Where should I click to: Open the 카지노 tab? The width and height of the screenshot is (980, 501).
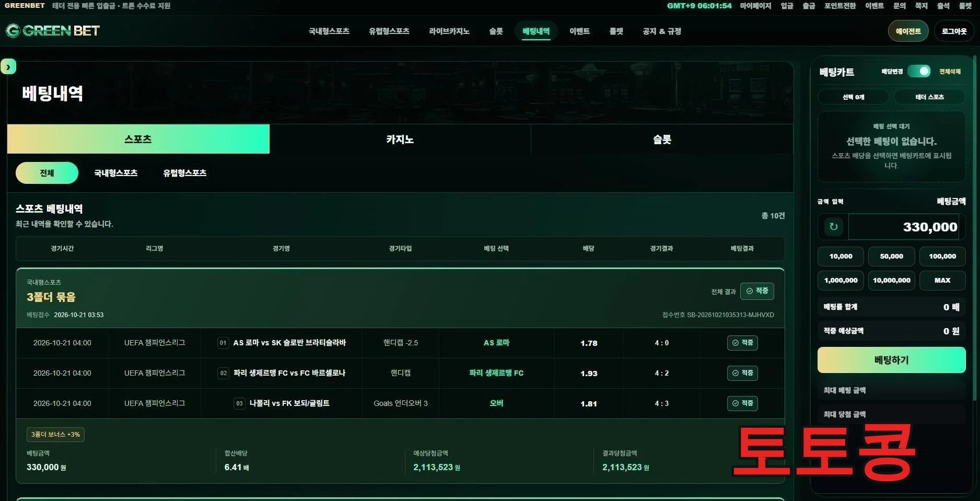[400, 139]
